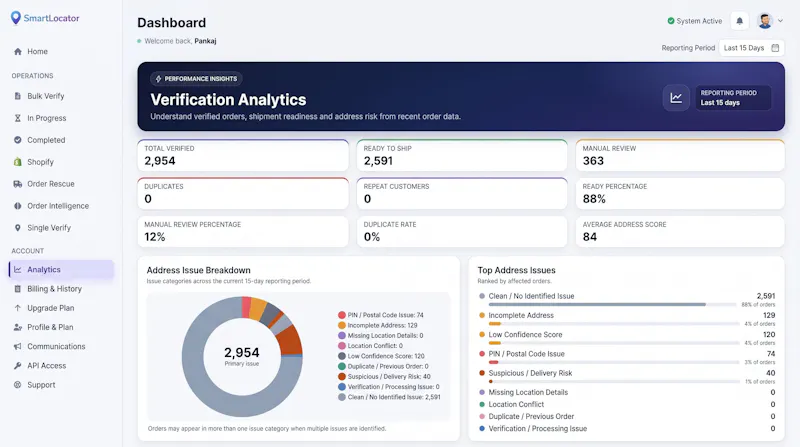
Task: Click the Upgrade Plan arrow icon
Action: [x=18, y=308]
